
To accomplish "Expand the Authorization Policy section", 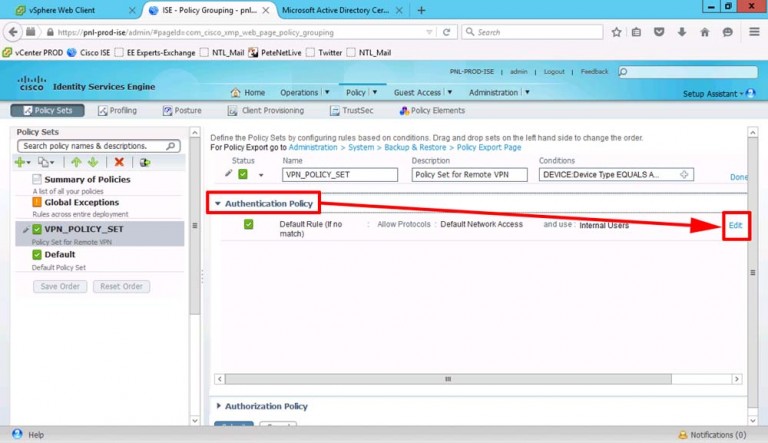I will pyautogui.click(x=218, y=406).
